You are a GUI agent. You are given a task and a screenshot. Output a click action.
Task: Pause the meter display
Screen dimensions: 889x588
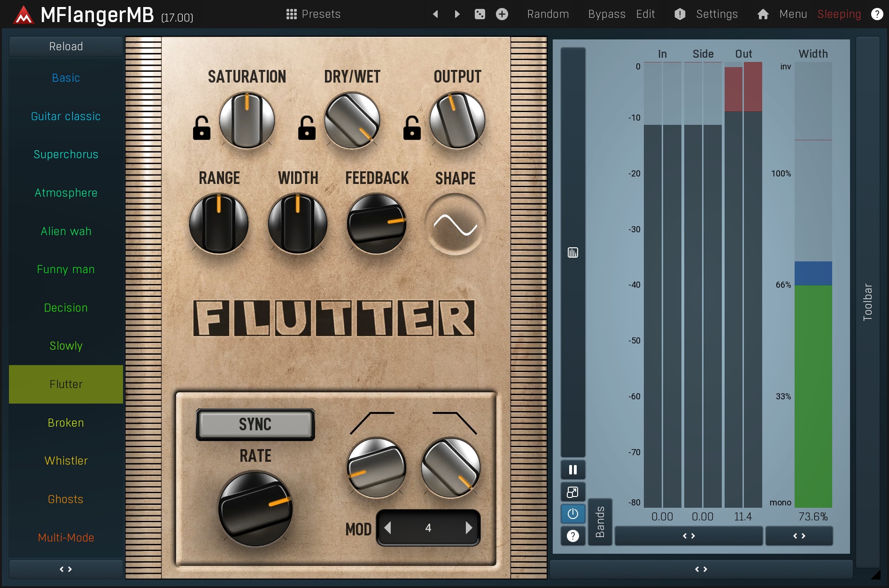pyautogui.click(x=572, y=470)
